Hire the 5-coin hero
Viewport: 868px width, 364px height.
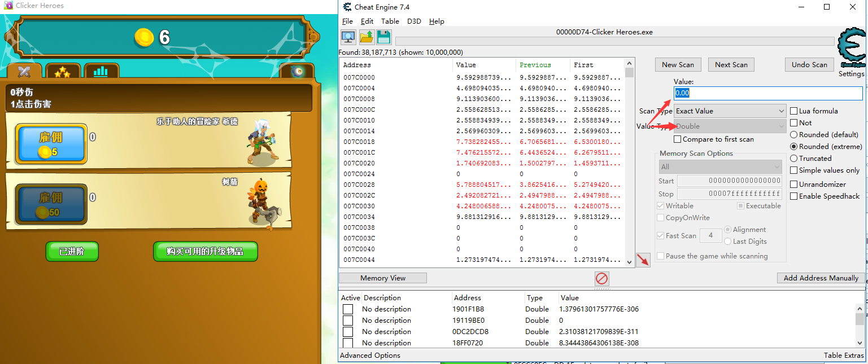click(51, 144)
